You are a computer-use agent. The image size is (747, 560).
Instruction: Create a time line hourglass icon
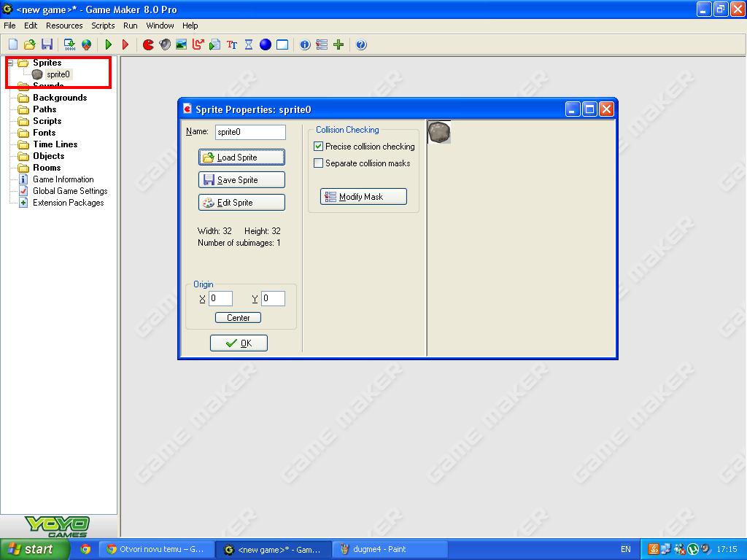[x=249, y=44]
